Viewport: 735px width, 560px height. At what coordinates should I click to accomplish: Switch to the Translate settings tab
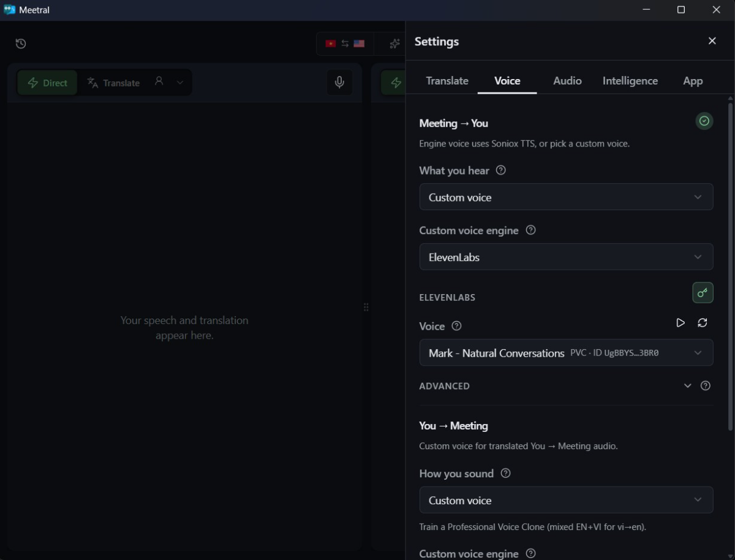click(x=447, y=81)
